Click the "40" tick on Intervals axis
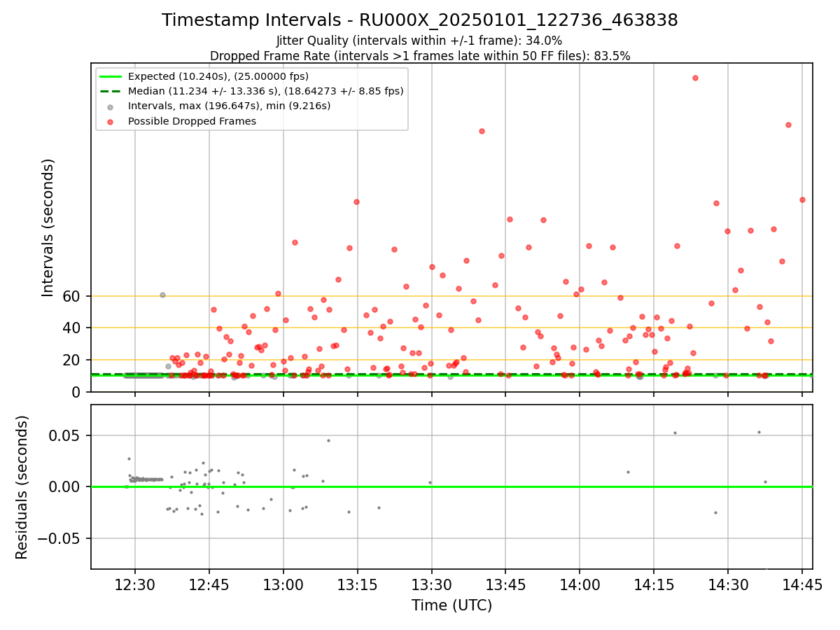Image resolution: width=840 pixels, height=630 pixels. point(73,328)
